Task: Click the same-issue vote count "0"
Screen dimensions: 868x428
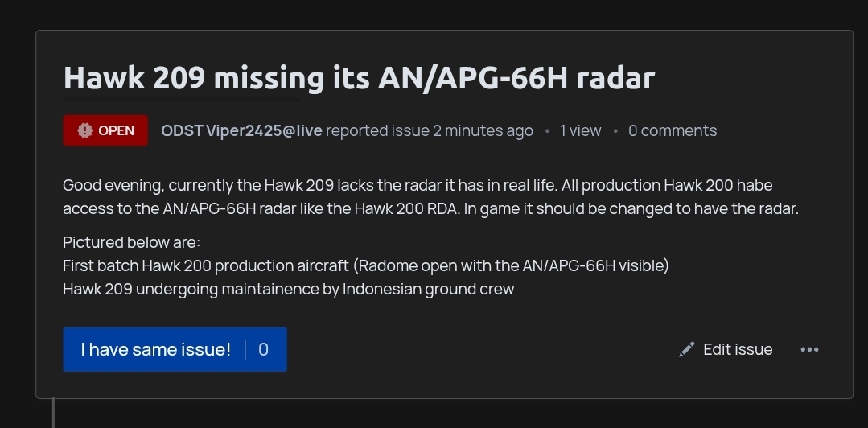Action: pyautogui.click(x=263, y=349)
